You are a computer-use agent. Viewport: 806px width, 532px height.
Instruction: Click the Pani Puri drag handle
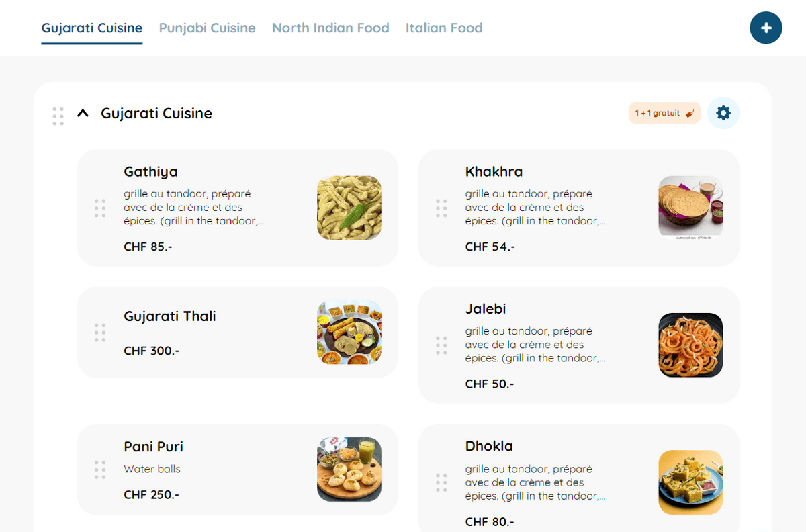coord(100,470)
